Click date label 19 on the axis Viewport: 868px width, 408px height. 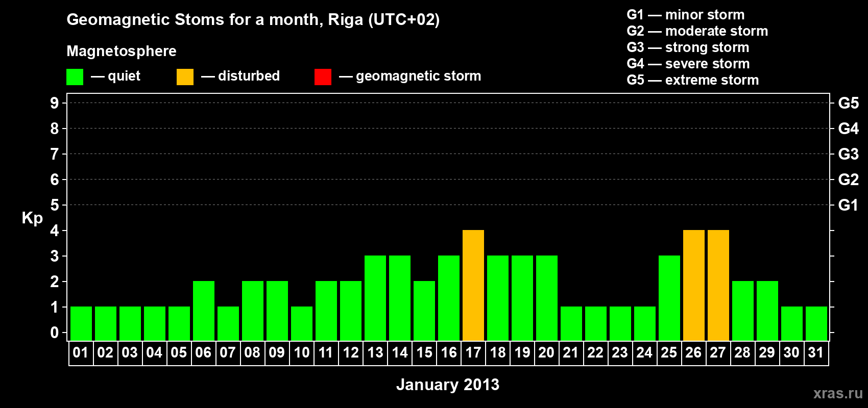click(522, 352)
